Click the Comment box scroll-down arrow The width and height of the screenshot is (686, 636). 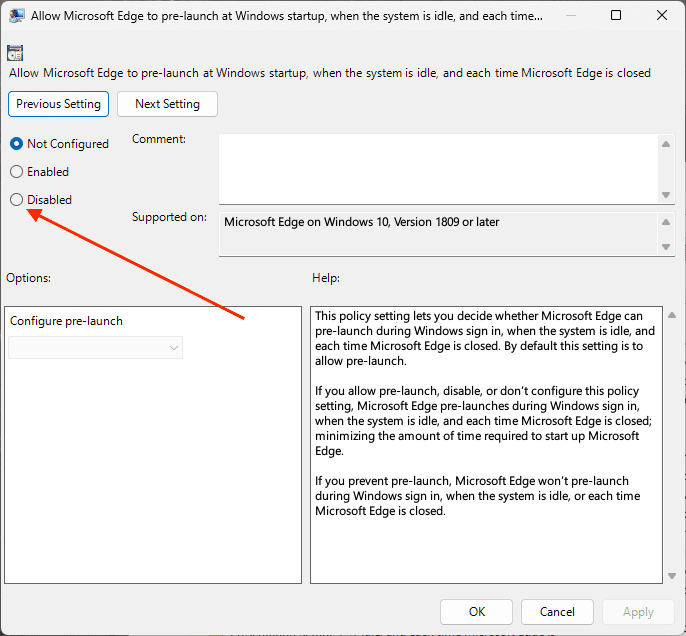coord(666,195)
